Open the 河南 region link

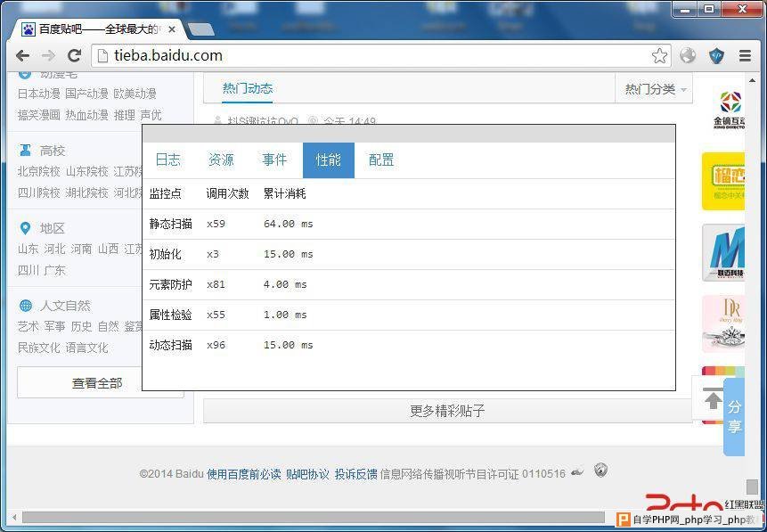[82, 249]
